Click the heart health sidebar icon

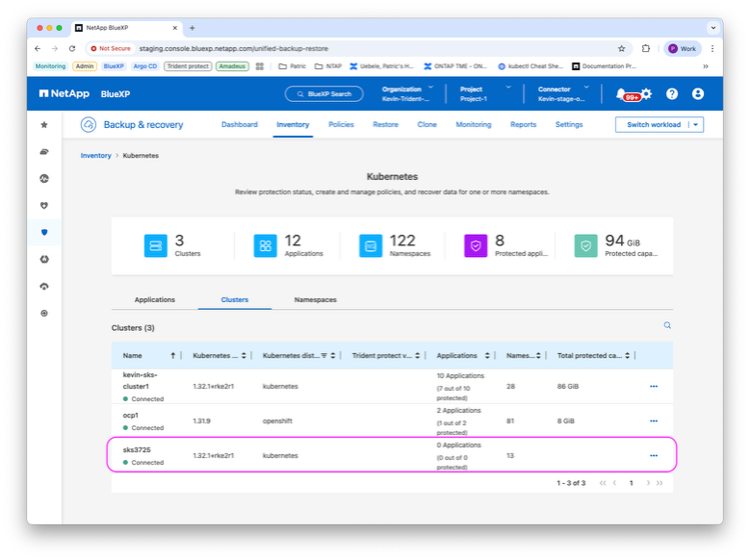point(44,206)
